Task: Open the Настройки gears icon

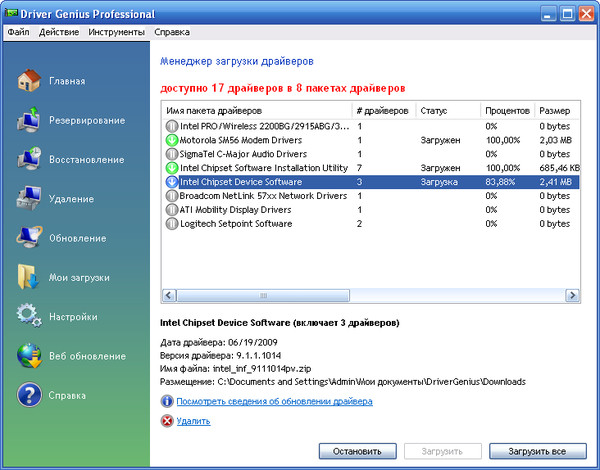Action: [29, 316]
